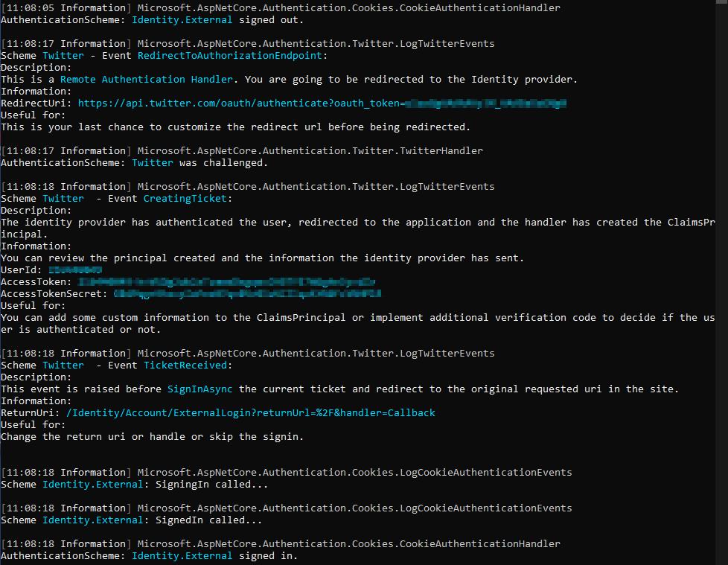Screen dimensions: 728x565
Task: Click the Twitter scheme label near RedirectToAuthorizationEndpoint
Action: pyautogui.click(x=63, y=55)
